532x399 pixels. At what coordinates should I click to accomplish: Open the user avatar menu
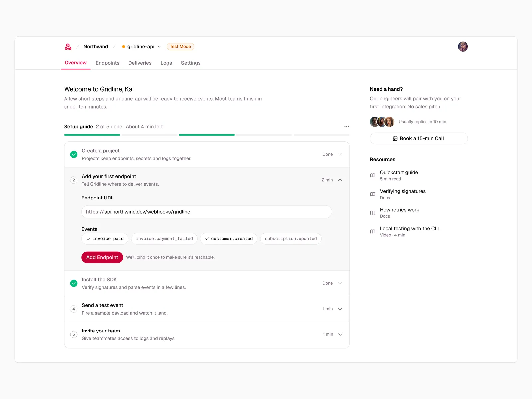click(463, 47)
